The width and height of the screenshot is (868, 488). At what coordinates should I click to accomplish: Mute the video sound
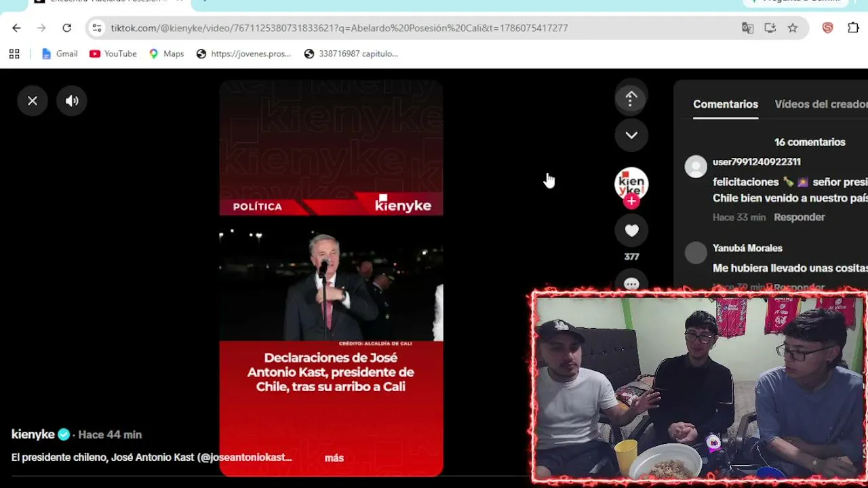pyautogui.click(x=72, y=101)
